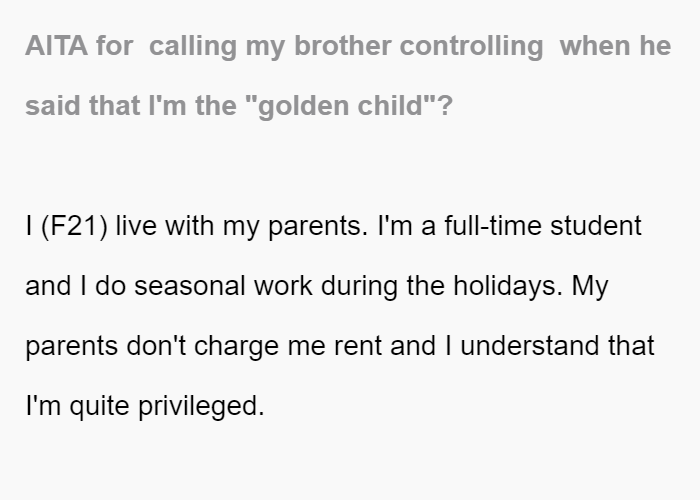Click "when he" at title line end

[x=616, y=46]
